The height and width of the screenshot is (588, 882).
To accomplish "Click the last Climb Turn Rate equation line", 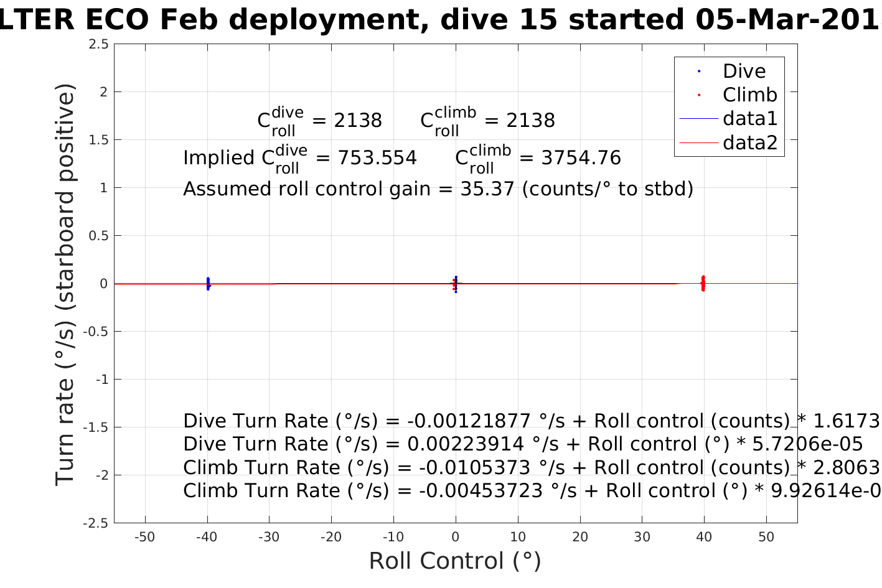I will point(530,491).
